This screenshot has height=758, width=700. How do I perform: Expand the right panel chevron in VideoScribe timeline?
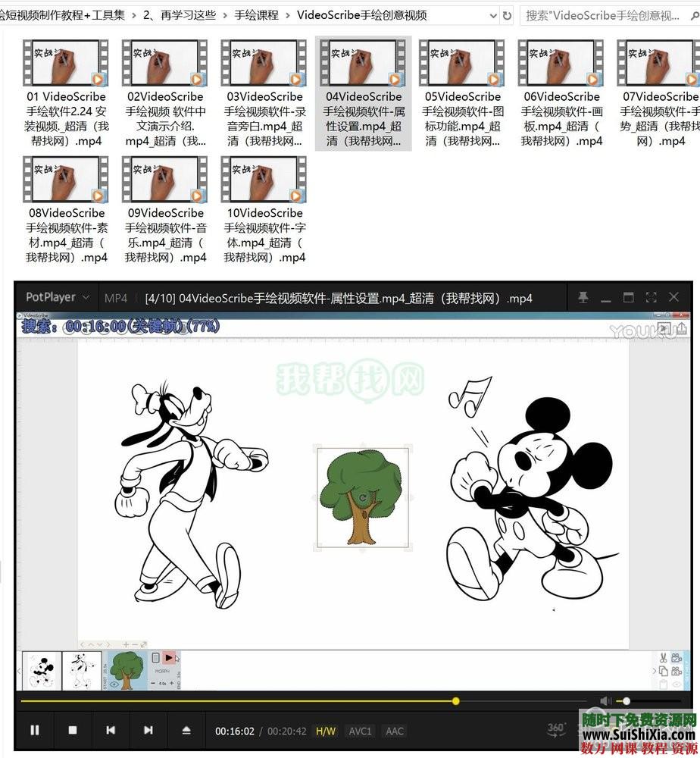pos(655,670)
